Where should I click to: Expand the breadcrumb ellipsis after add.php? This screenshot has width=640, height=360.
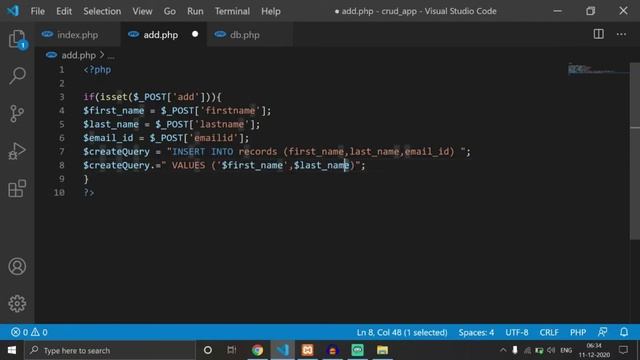click(x=111, y=56)
